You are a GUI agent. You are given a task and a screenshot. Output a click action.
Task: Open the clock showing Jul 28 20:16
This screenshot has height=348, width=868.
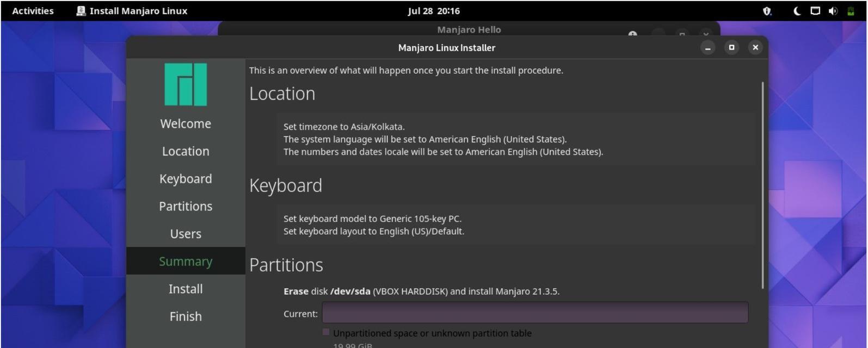click(434, 11)
